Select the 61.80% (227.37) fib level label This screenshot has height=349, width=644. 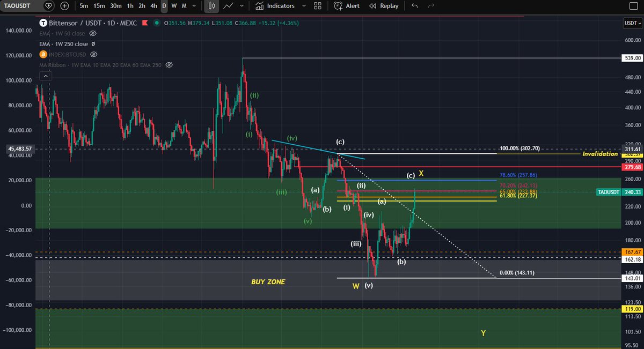[518, 196]
